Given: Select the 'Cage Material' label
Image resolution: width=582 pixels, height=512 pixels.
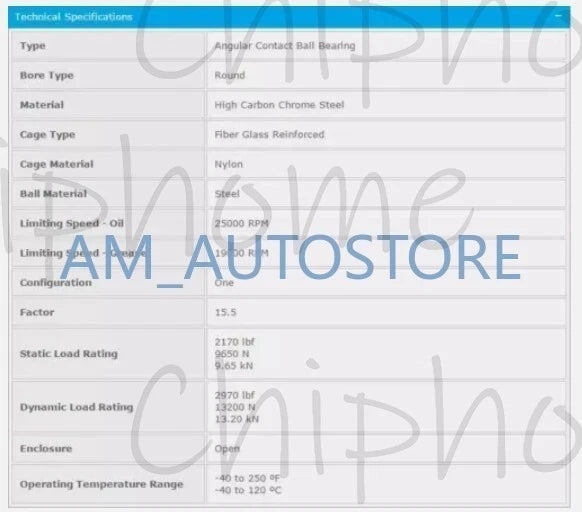Looking at the screenshot, I should click(x=56, y=164).
